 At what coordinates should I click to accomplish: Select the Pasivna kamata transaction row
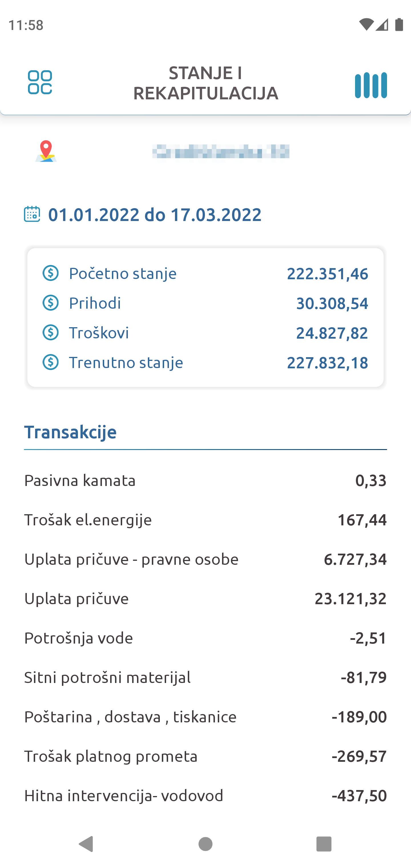click(x=205, y=480)
